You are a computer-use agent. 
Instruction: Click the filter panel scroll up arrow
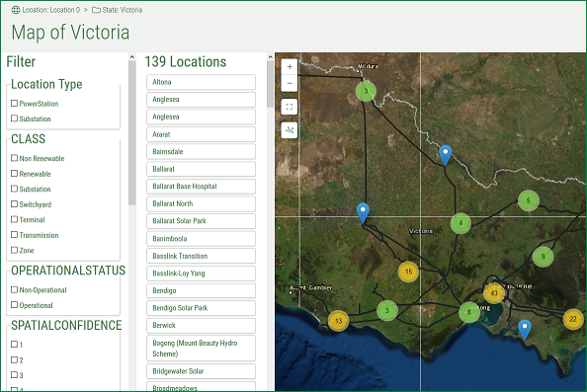[x=131, y=57]
